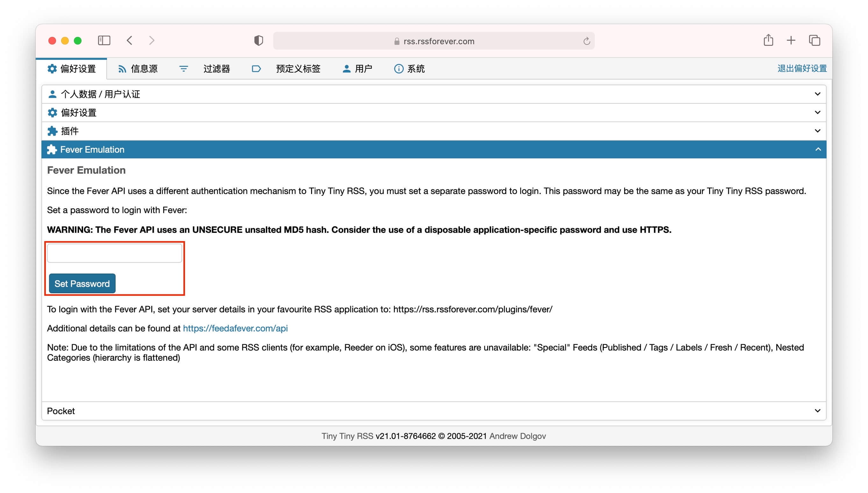Click the forward arrow in the browser
Screen dimensions: 868x493
pos(152,41)
